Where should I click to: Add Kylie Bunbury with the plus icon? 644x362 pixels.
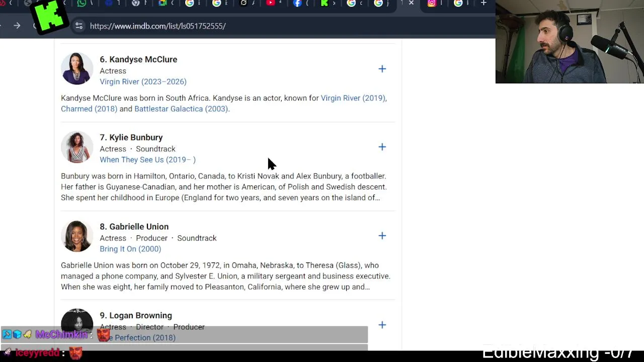pyautogui.click(x=382, y=147)
